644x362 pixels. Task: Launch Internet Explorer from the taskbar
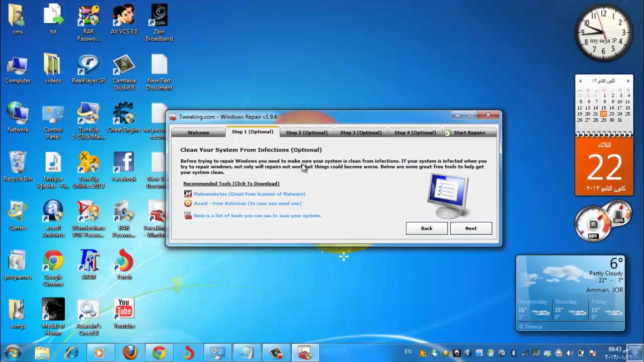tap(71, 353)
